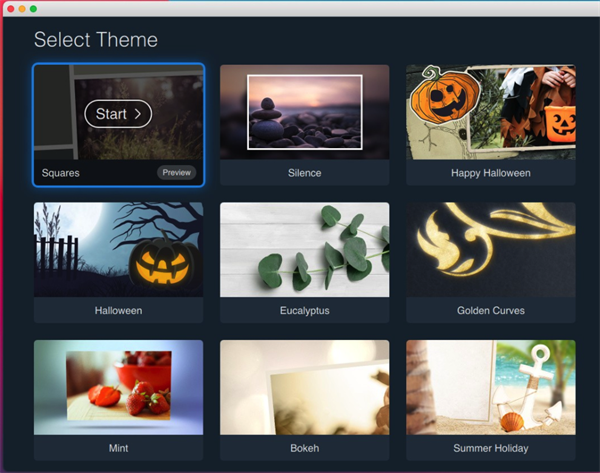
Task: Choose the Golden Curves theme thumbnail
Action: point(491,250)
